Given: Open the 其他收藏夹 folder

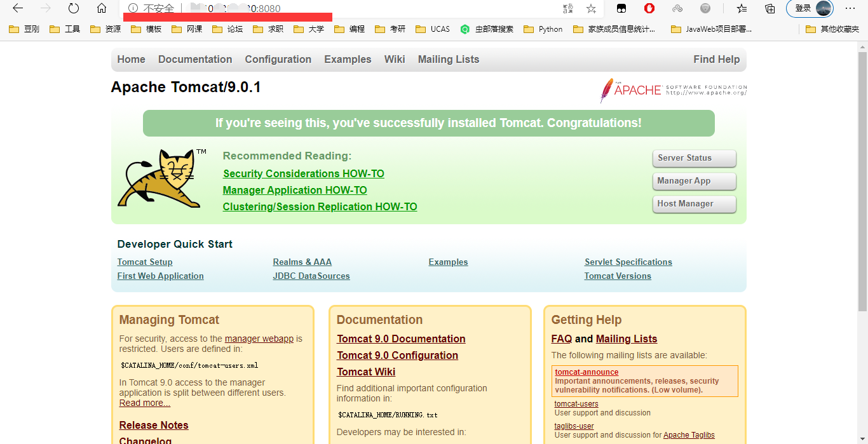Looking at the screenshot, I should click(832, 29).
